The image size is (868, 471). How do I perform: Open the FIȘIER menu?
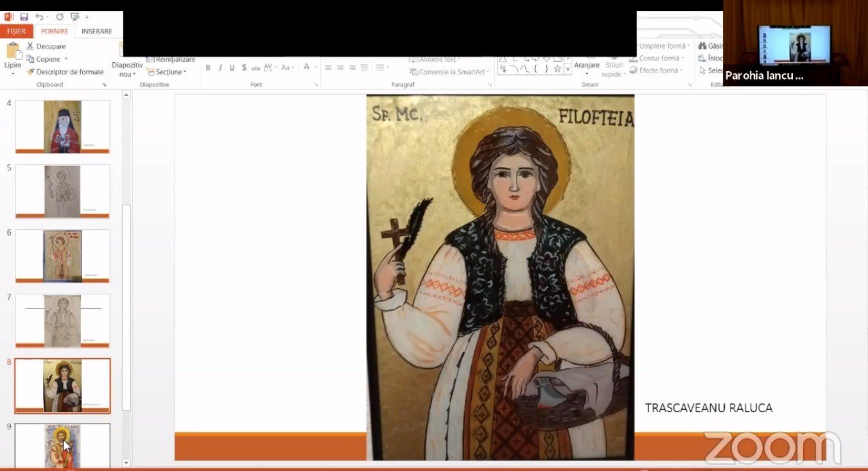point(16,30)
